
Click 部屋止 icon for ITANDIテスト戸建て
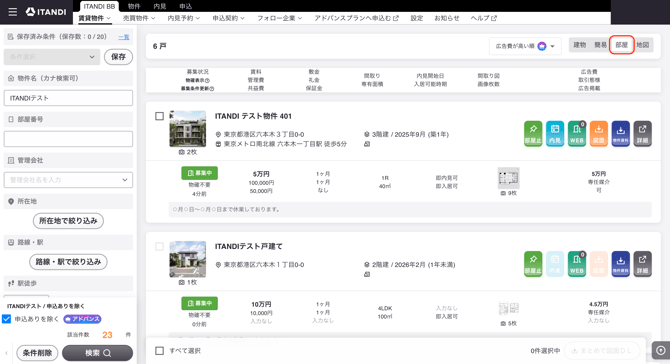tap(533, 264)
